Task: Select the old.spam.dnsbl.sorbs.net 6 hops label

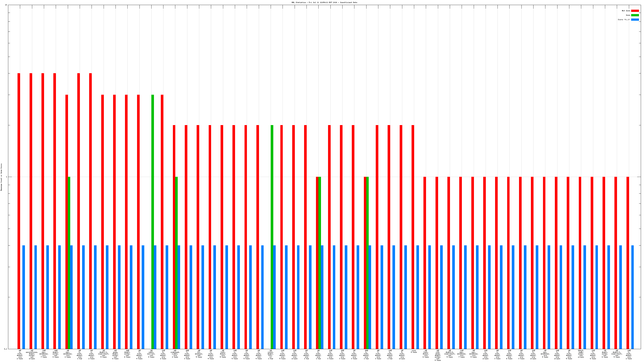Action: click(x=438, y=356)
